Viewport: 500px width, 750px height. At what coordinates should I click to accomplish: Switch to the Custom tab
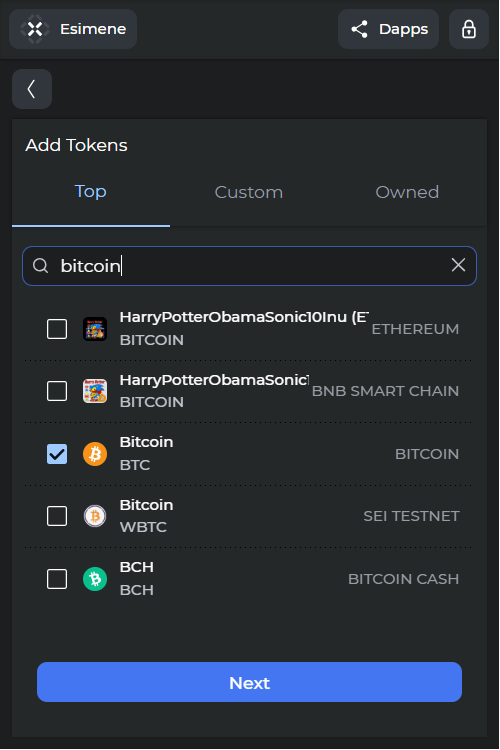coord(249,192)
